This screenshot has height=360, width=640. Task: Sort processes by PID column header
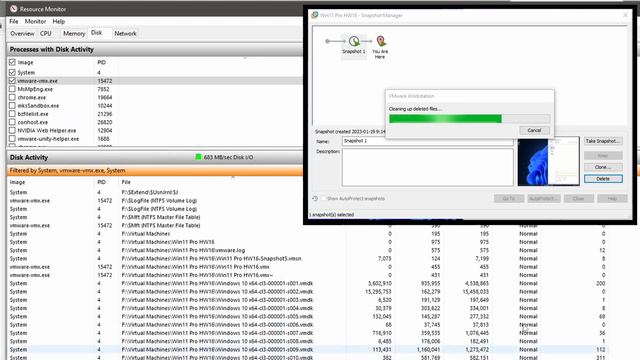[x=102, y=62]
